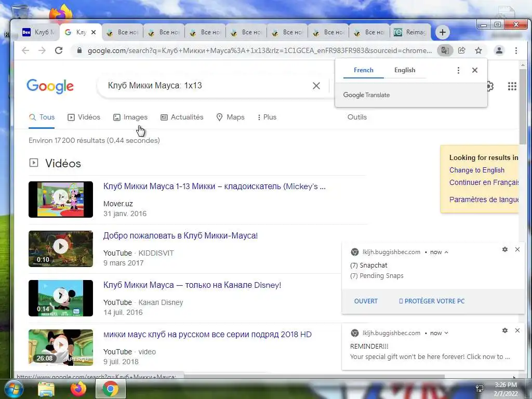Screen dimensions: 532x399
Task: Switch to the Dex tab
Action: [38, 32]
